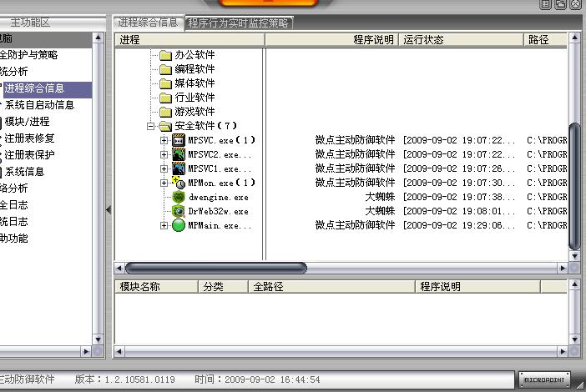Click process list scroll up arrow
The height and width of the screenshot is (392, 586).
pos(575,38)
